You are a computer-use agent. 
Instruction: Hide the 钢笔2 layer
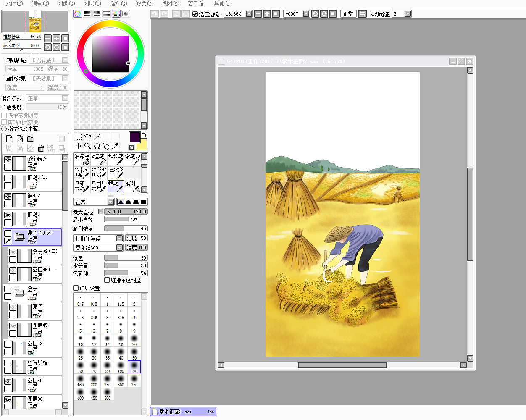click(x=8, y=197)
